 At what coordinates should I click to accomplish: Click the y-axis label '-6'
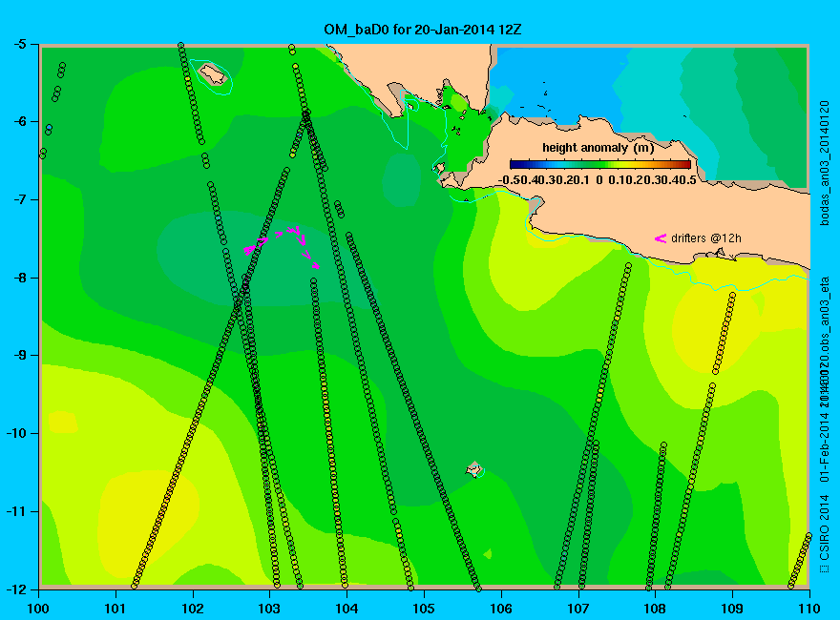coord(18,121)
